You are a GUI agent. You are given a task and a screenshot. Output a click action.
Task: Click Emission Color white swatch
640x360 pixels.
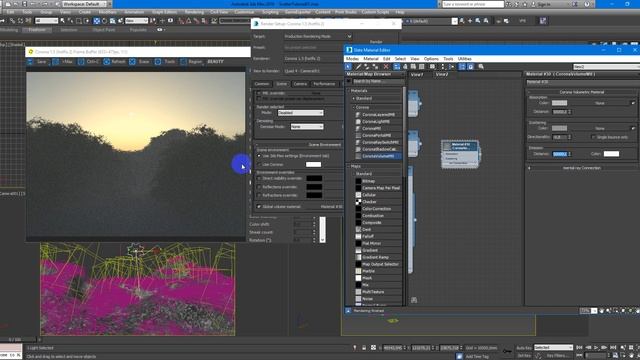[x=611, y=154]
